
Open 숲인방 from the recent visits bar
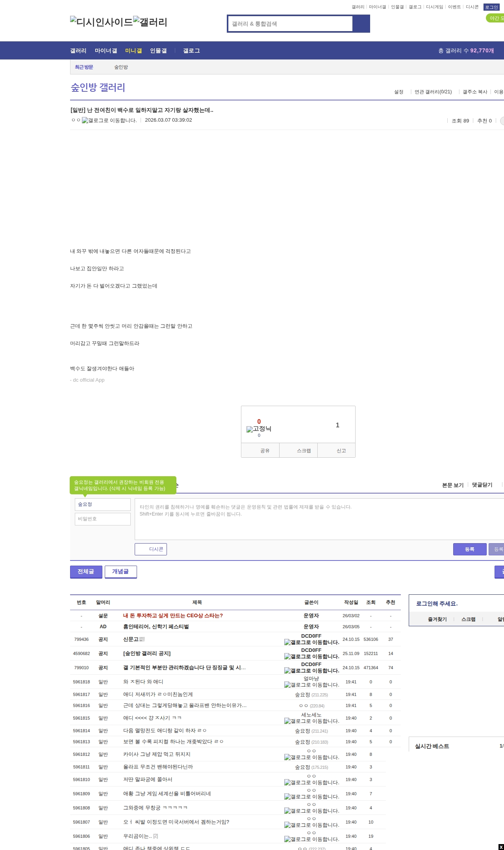(121, 67)
